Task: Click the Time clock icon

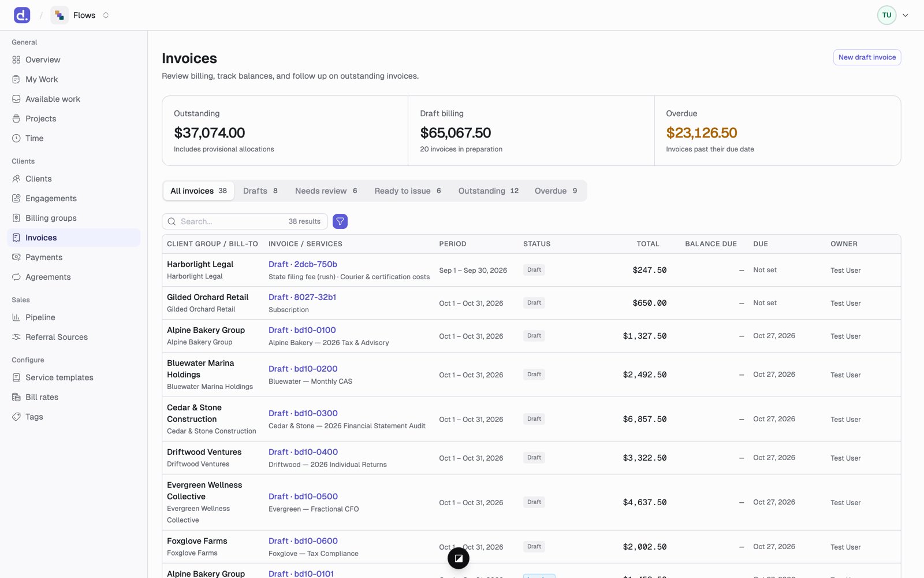Action: tap(16, 138)
